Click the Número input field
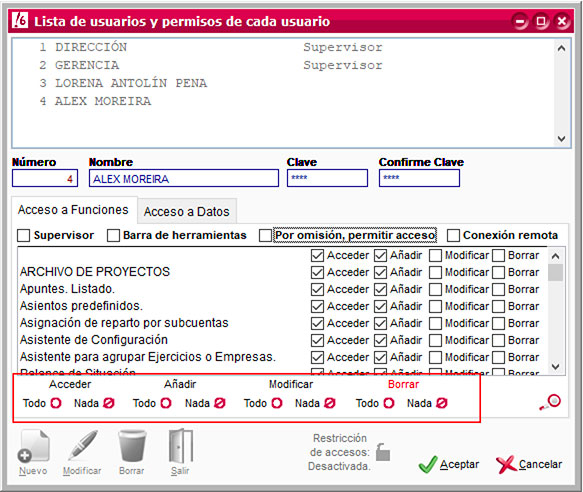583x492 pixels. point(45,178)
